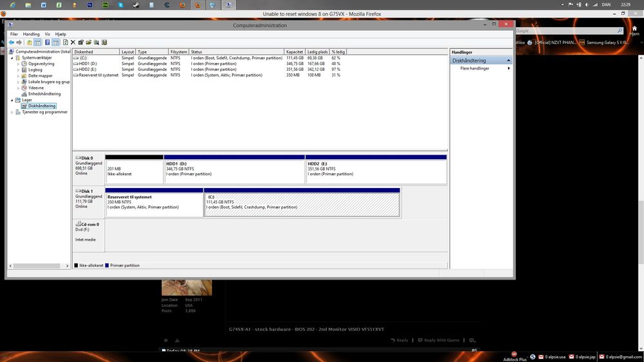Toggle the Show/Hide action pane icon
This screenshot has width=644, height=362.
55,43
